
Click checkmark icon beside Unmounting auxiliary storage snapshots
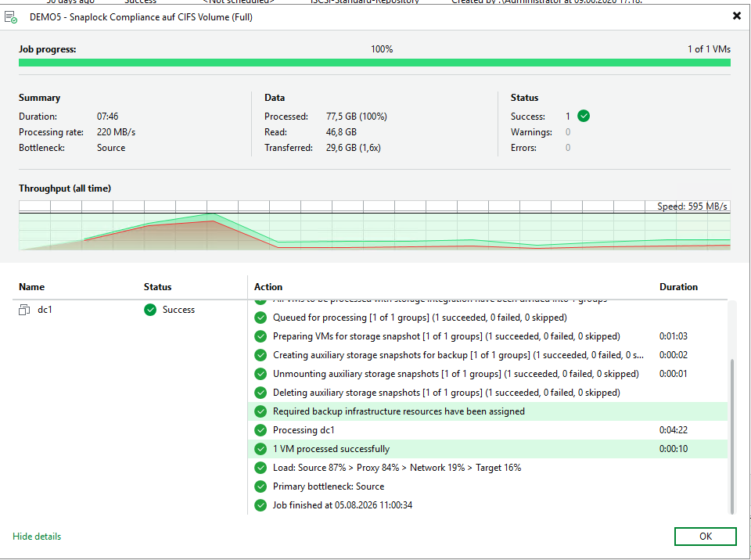(x=261, y=374)
